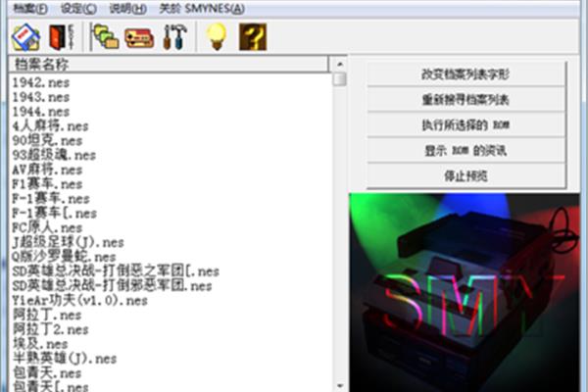Click the file list scrollbar thumb
Image resolution: width=588 pixels, height=392 pixels.
(340, 79)
